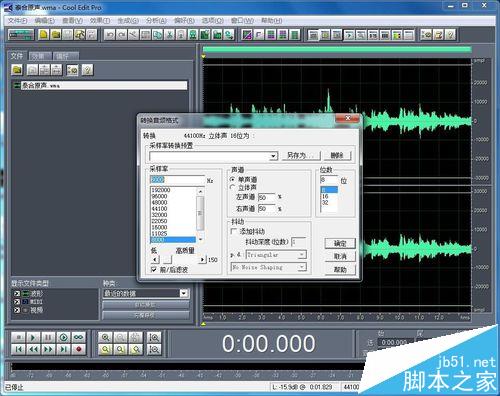Open the 分析 (Analyze) menu
The height and width of the screenshot is (396, 500).
[156, 21]
